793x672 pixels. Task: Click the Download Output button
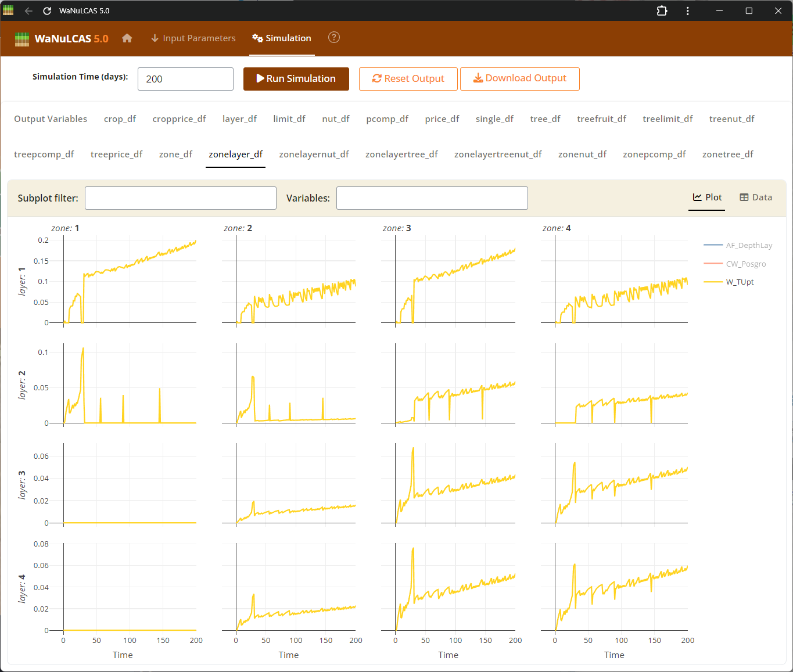520,78
